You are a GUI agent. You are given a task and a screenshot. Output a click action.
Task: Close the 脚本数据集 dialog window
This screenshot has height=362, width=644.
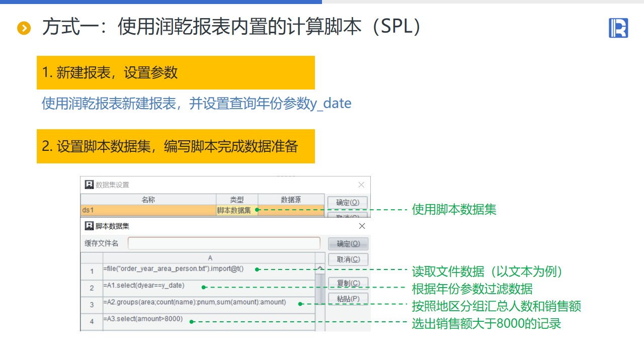(x=362, y=226)
